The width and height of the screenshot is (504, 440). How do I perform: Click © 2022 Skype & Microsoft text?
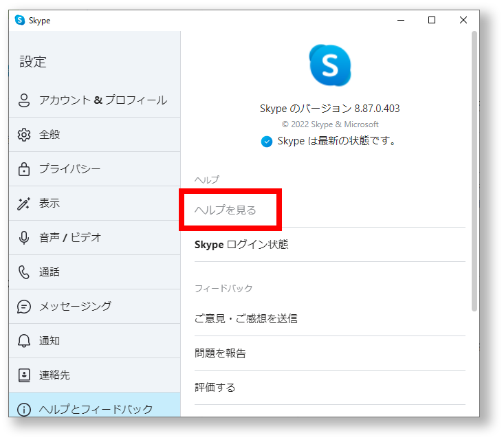330,124
